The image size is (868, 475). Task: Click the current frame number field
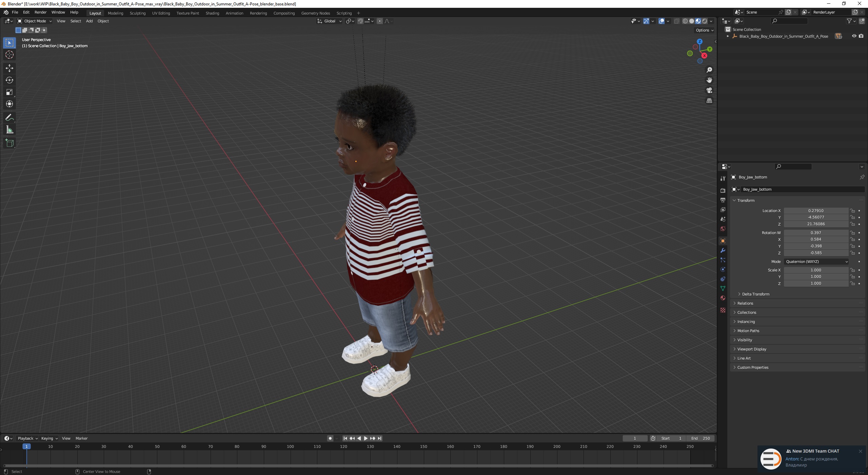(635, 438)
